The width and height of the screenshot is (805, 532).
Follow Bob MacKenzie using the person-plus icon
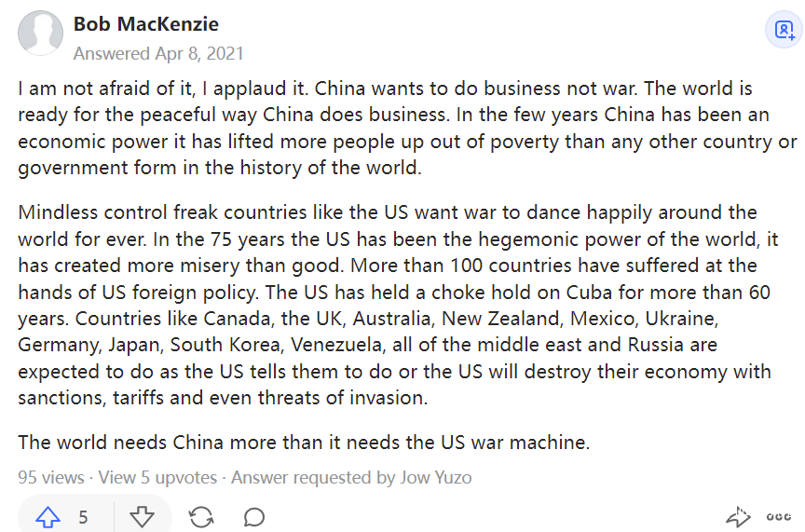click(783, 31)
